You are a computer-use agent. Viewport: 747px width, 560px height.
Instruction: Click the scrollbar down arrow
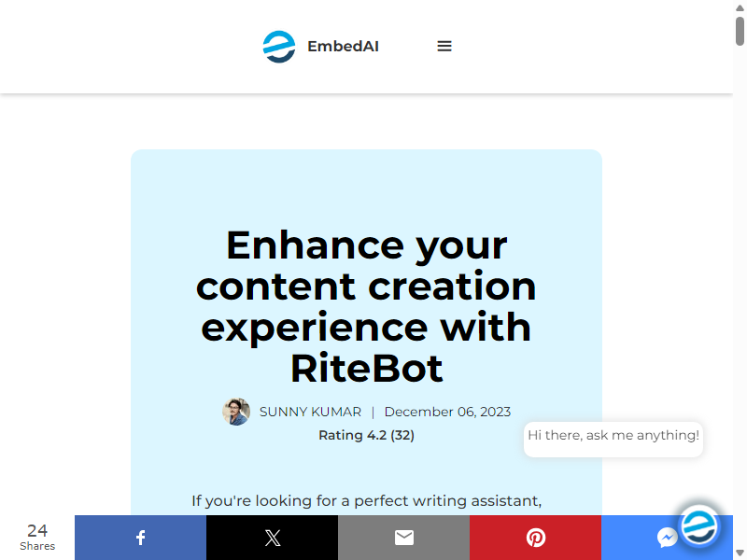740,553
